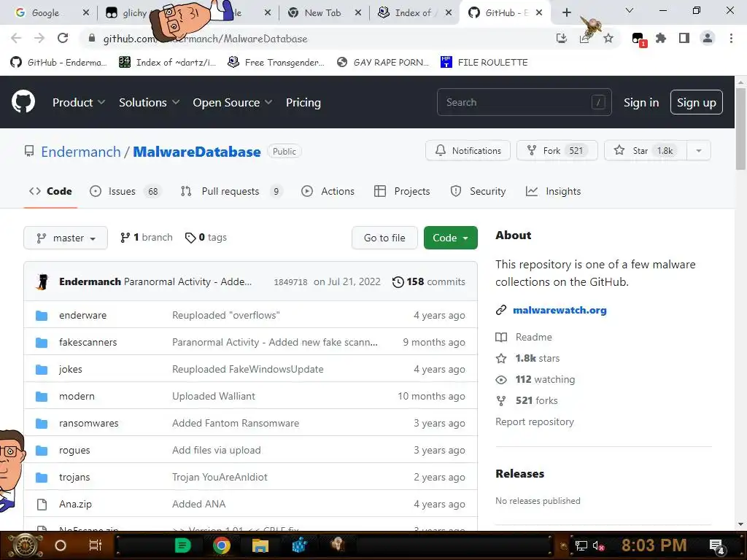Click the Chrome address bar URL
Image resolution: width=747 pixels, height=560 pixels.
click(205, 39)
